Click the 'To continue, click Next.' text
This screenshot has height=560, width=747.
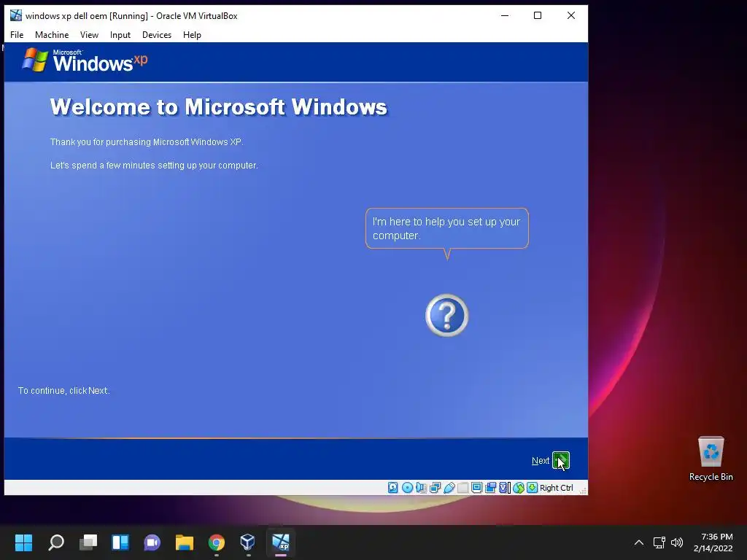(x=64, y=391)
